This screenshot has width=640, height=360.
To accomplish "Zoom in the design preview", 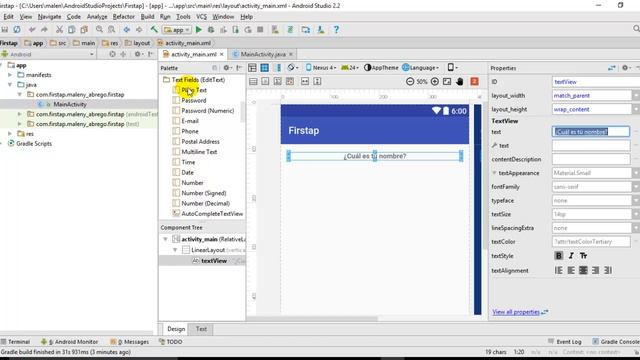I will pos(435,82).
